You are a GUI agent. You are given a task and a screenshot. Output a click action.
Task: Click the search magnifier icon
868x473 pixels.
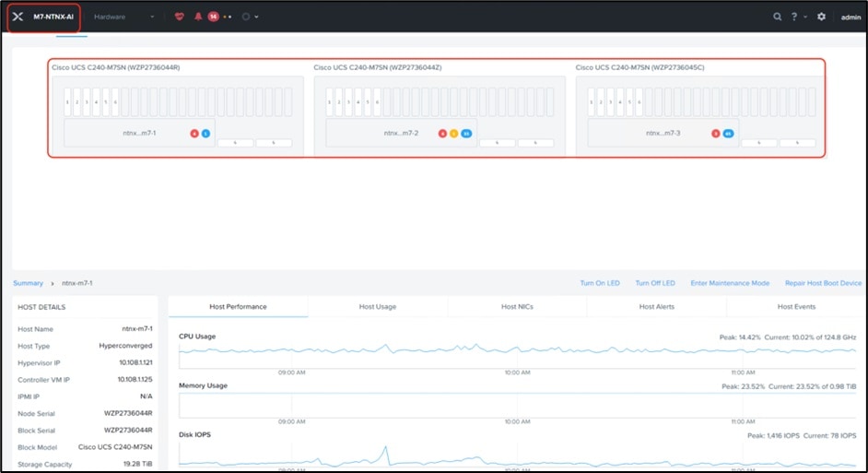[x=777, y=17]
